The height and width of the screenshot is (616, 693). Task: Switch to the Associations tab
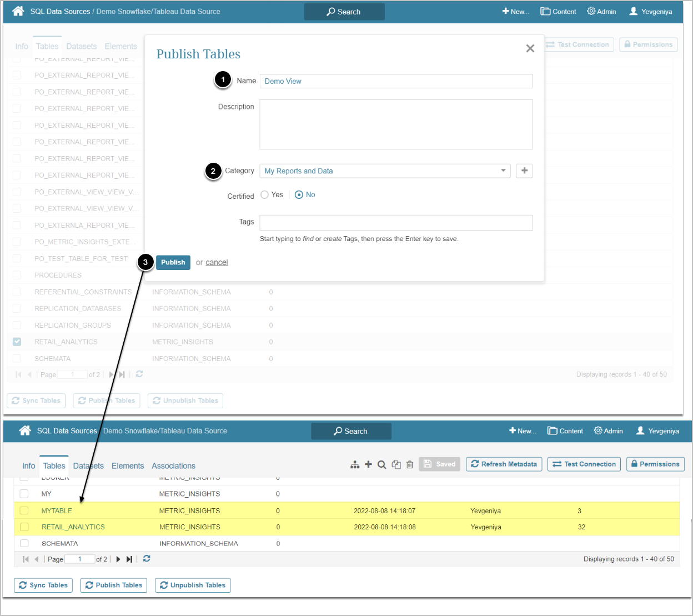point(173,466)
